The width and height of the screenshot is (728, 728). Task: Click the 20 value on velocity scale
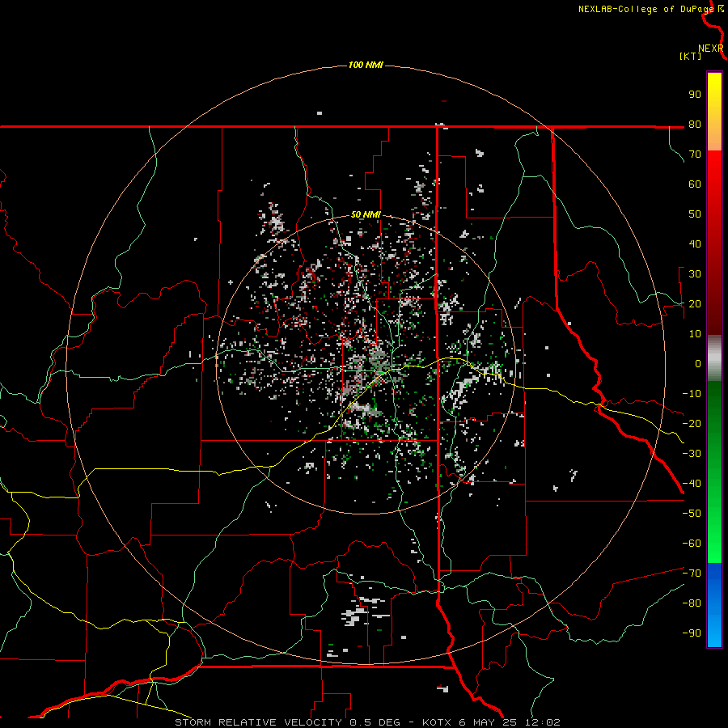coord(695,304)
